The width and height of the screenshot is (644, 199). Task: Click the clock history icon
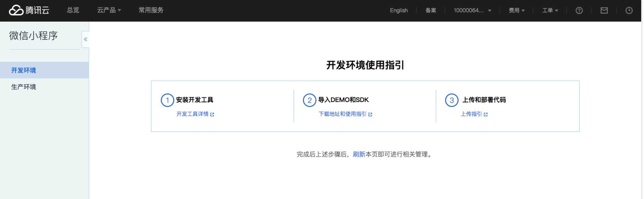click(x=629, y=11)
